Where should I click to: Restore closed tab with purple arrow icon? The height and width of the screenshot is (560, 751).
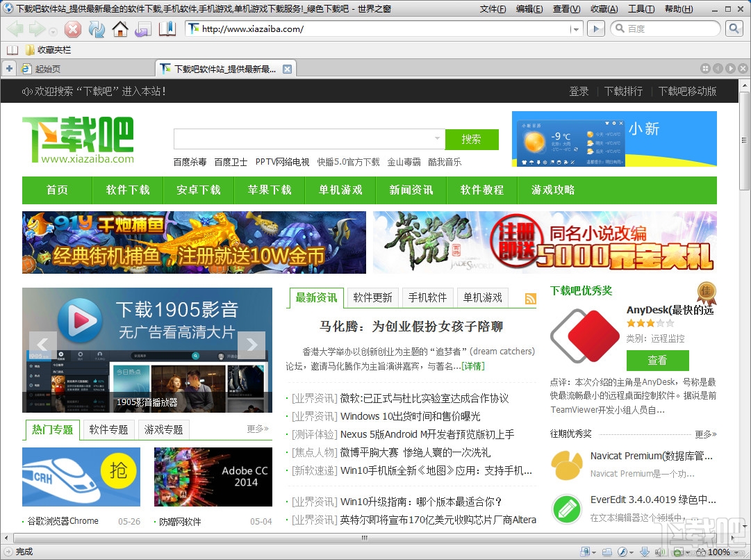tap(143, 29)
